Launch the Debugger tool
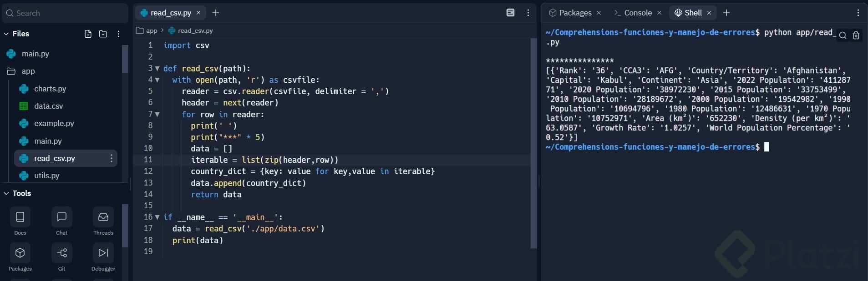The height and width of the screenshot is (281, 868). tap(103, 253)
